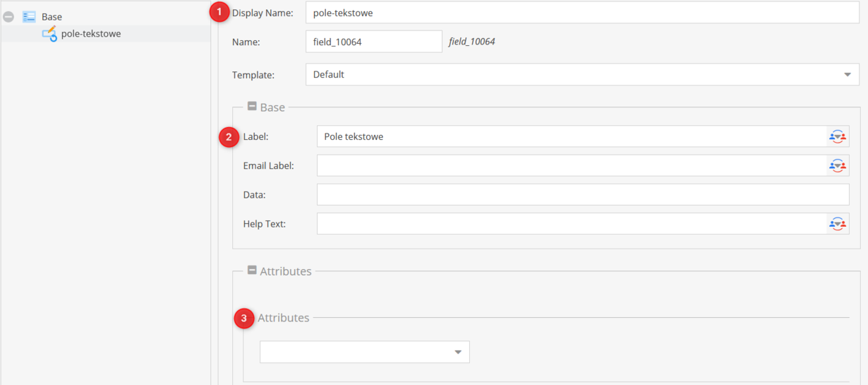Click the pole-tekstowe field icon in tree
The image size is (868, 385).
click(49, 33)
